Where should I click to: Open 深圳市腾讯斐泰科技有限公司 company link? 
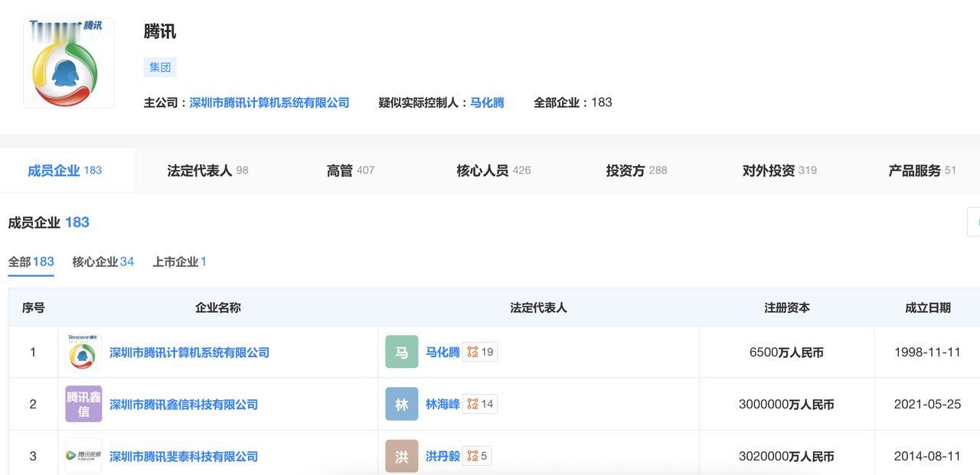pos(184,457)
